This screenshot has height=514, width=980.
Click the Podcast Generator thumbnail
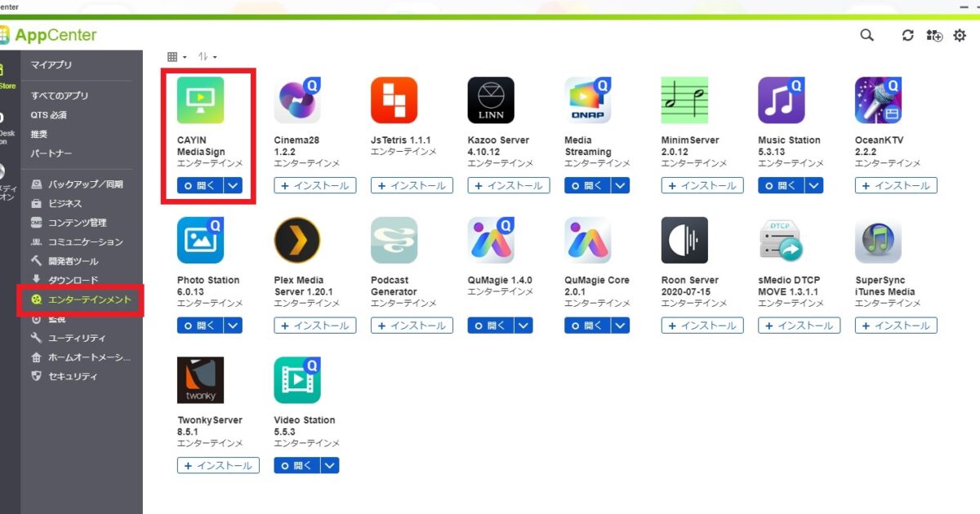pyautogui.click(x=394, y=241)
